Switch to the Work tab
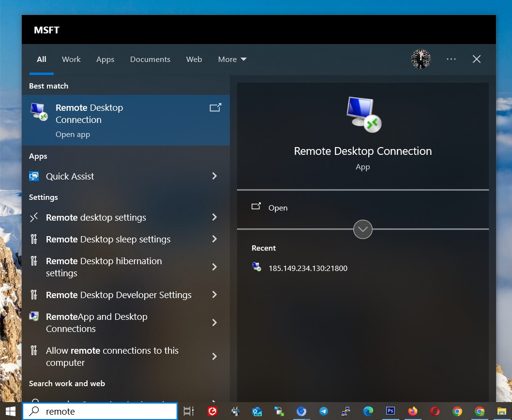This screenshot has width=512, height=420. tap(71, 60)
